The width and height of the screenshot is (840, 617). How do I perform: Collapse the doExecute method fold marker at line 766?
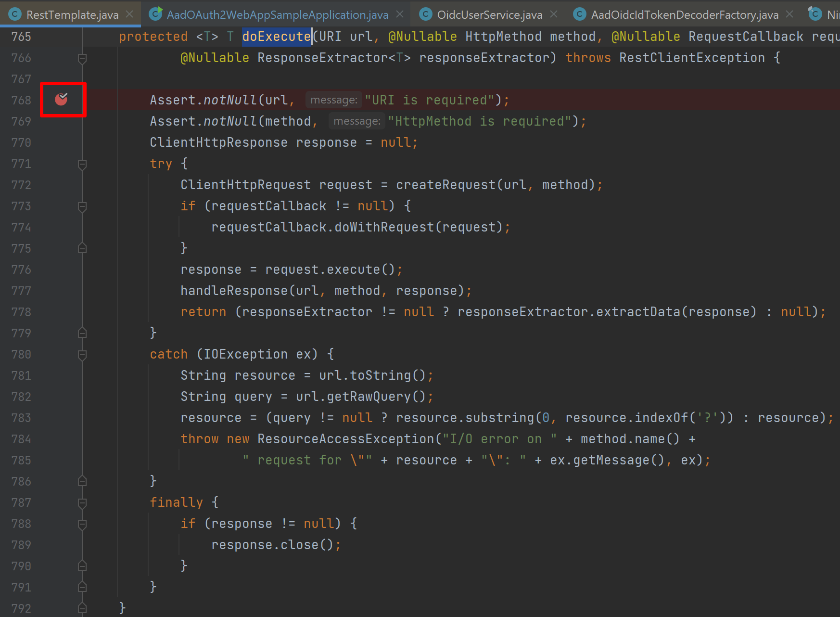pos(82,58)
